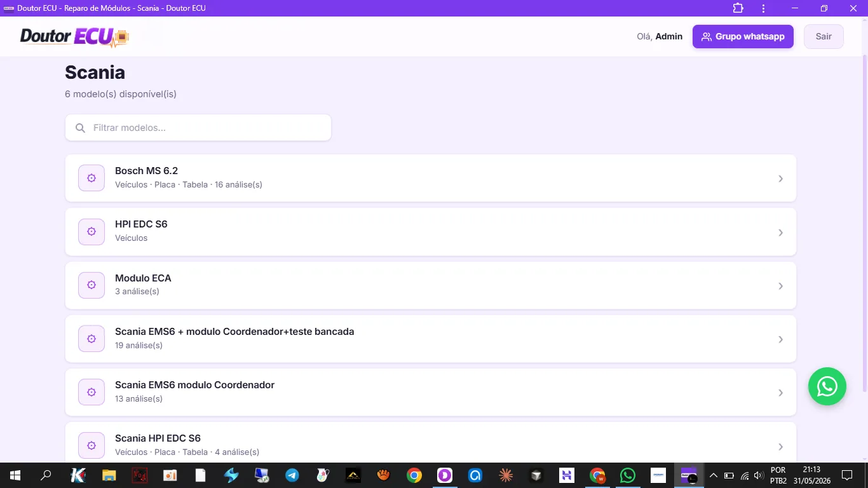Click the search magnifier icon in filter box
Screen dimensions: 868x488
[x=81, y=128]
